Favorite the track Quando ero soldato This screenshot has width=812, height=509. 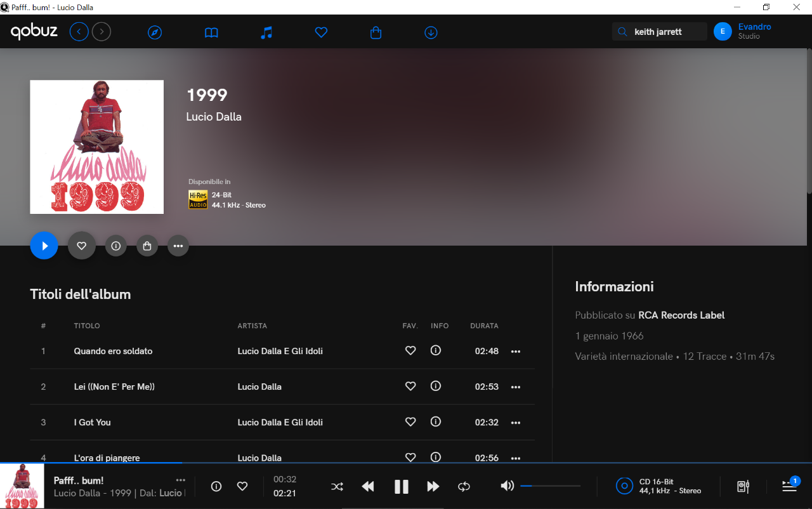pyautogui.click(x=410, y=350)
